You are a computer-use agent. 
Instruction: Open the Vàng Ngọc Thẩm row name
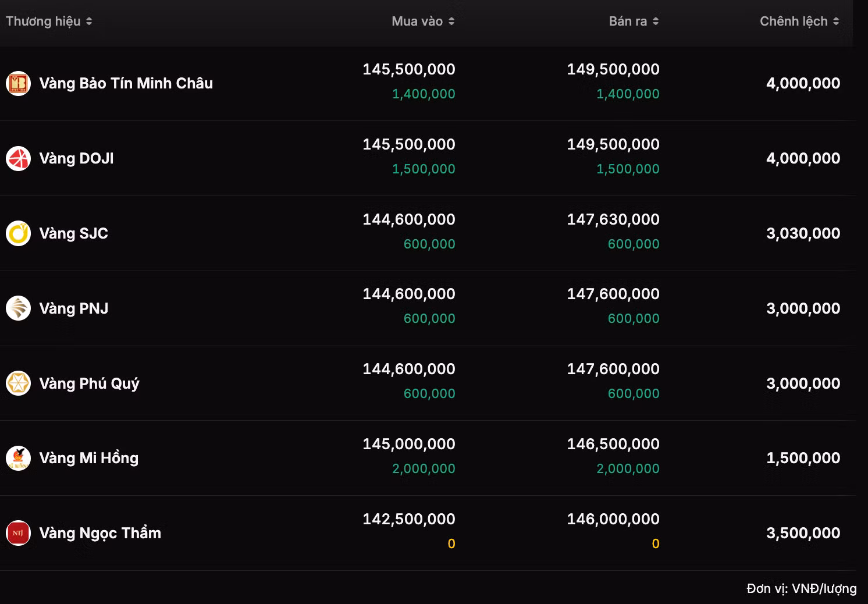pos(100,533)
